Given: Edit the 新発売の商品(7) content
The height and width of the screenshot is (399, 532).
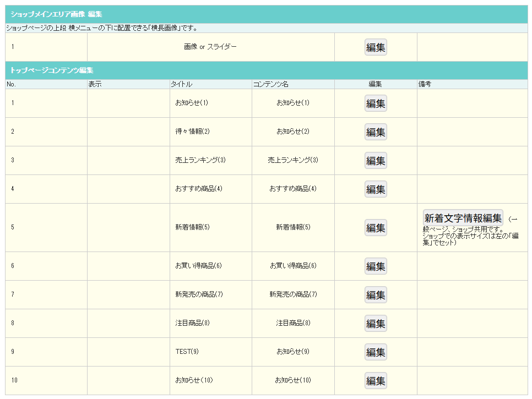Looking at the screenshot, I should (376, 294).
